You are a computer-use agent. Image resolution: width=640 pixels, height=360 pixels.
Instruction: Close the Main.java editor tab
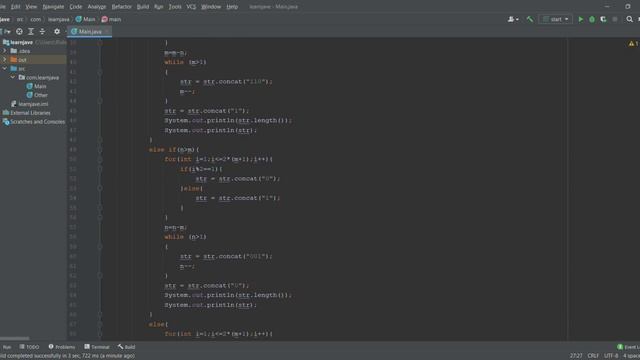(107, 31)
